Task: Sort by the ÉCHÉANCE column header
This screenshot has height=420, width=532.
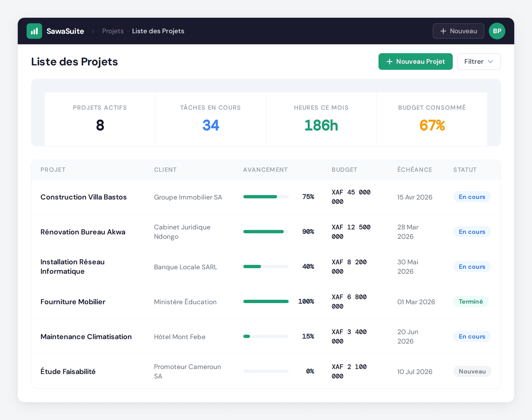Action: (x=415, y=170)
